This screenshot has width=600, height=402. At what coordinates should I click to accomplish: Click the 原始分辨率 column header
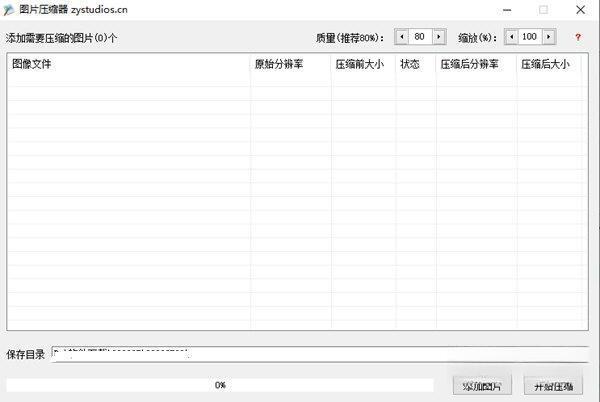[x=291, y=64]
